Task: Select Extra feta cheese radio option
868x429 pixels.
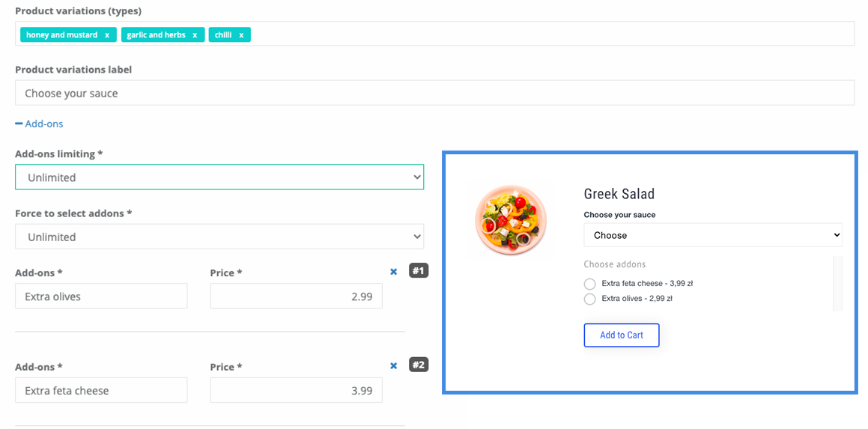Action: (x=590, y=284)
